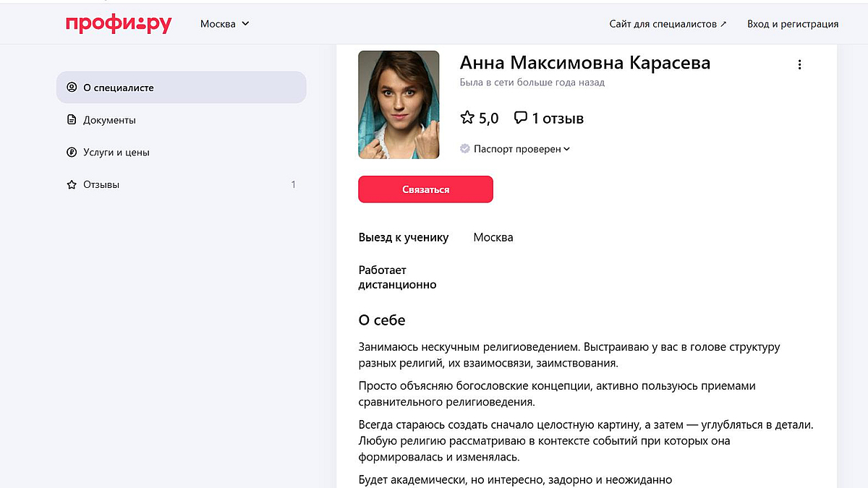This screenshot has height=488, width=868.
Task: Click the passport verified checkmark badge
Action: pyautogui.click(x=465, y=149)
